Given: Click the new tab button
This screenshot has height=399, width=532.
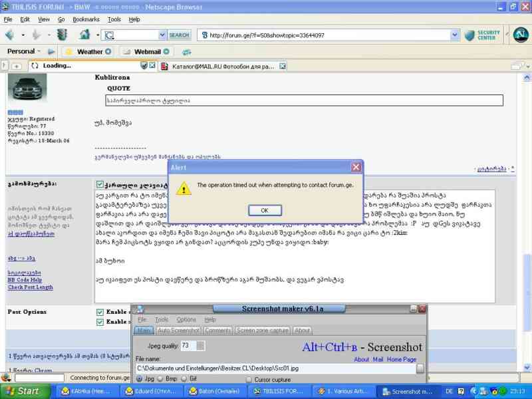Looking at the screenshot, I should pos(16,66).
